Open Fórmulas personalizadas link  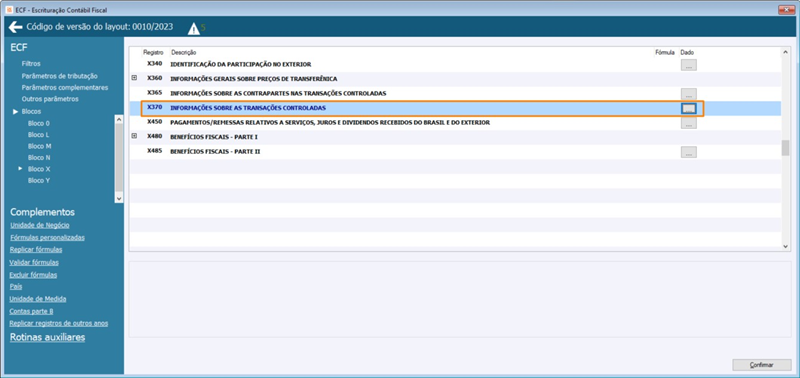click(47, 237)
